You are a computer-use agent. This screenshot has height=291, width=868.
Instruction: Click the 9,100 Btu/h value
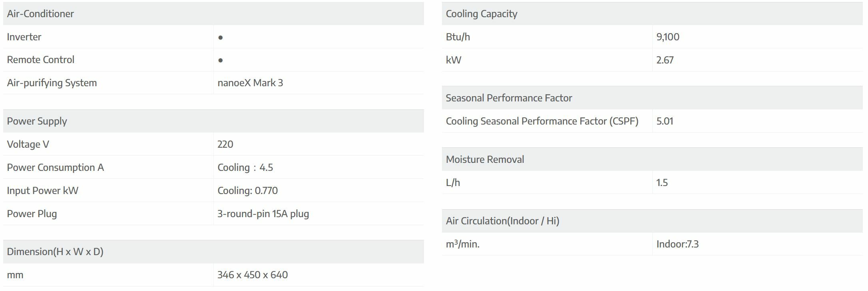coord(667,37)
